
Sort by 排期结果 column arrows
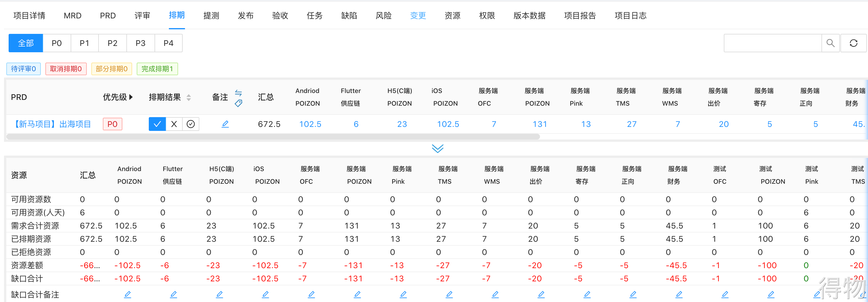[x=189, y=98]
